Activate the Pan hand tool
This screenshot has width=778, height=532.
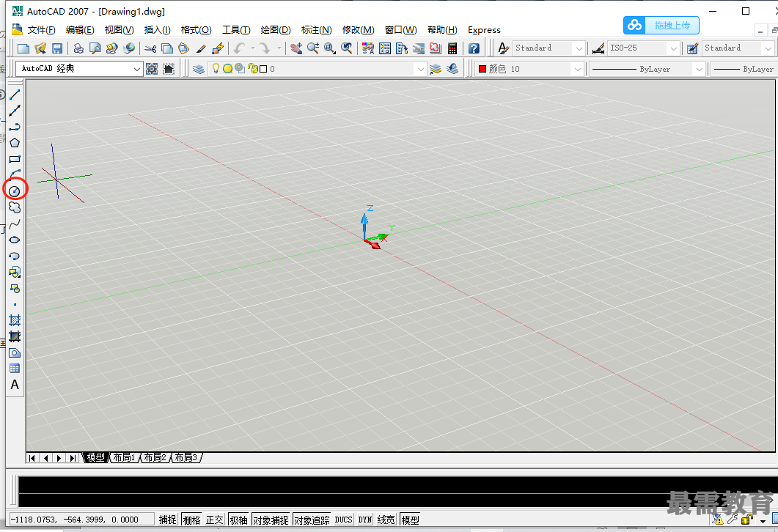click(296, 48)
